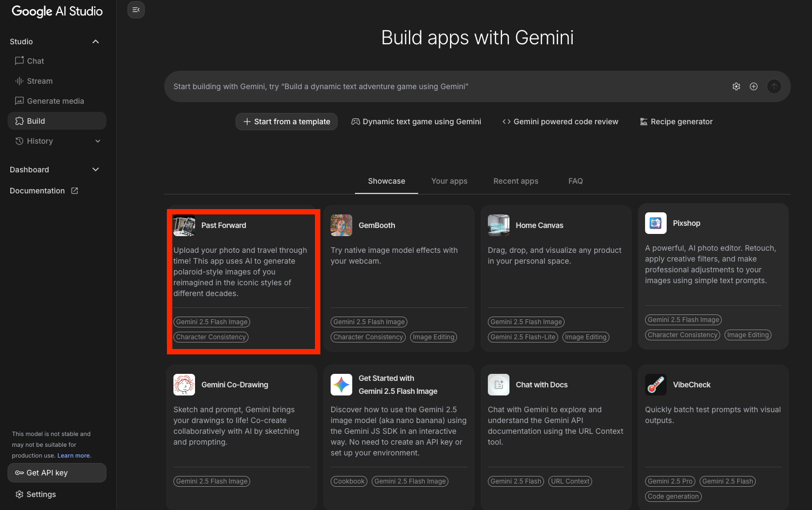Screen dimensions: 812x510
Task: Click Character Consistency tag on Pixshop card
Action: coord(683,335)
